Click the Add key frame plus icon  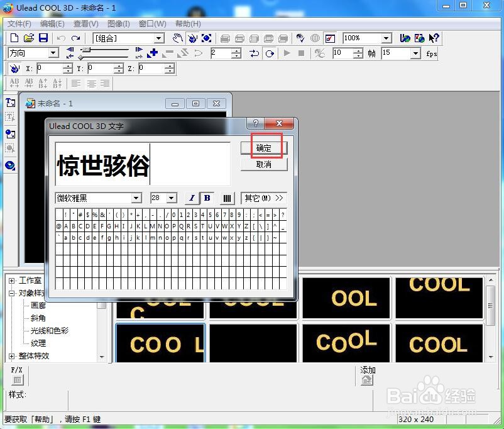point(152,53)
